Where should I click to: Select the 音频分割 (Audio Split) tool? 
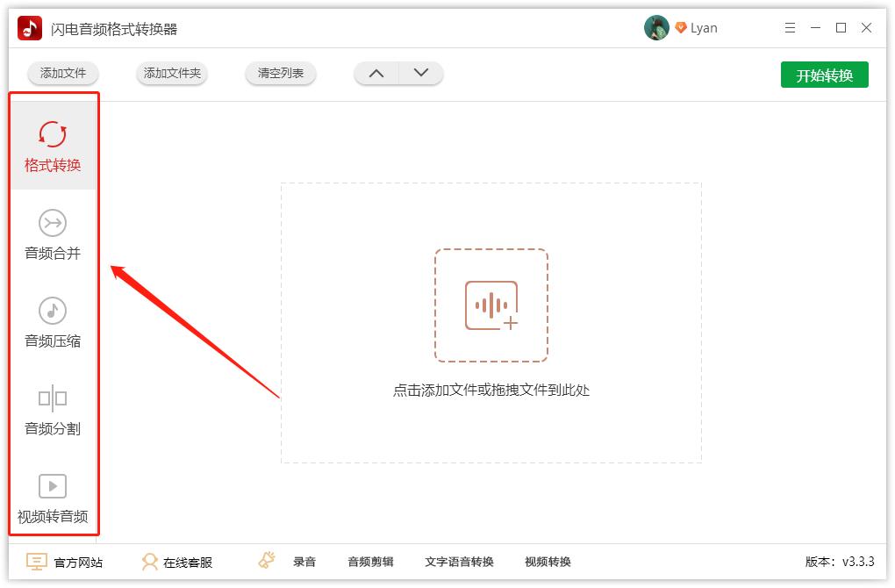coord(53,408)
